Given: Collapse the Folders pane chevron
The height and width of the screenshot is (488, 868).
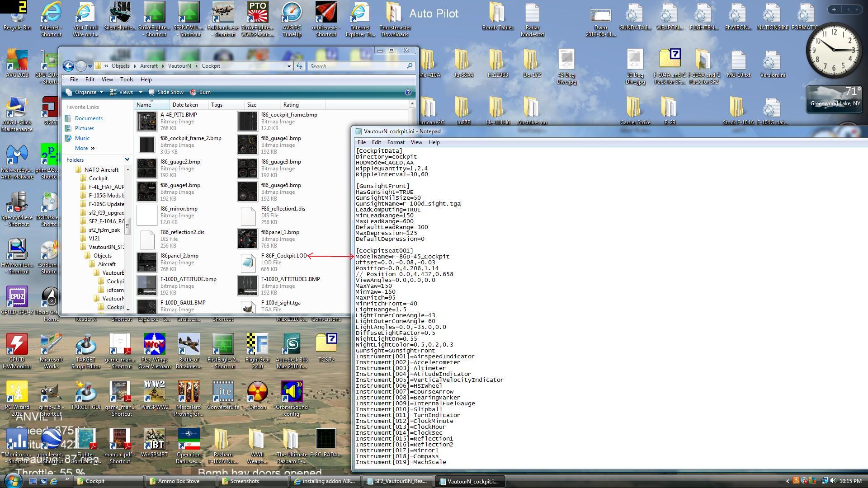Looking at the screenshot, I should click(127, 160).
